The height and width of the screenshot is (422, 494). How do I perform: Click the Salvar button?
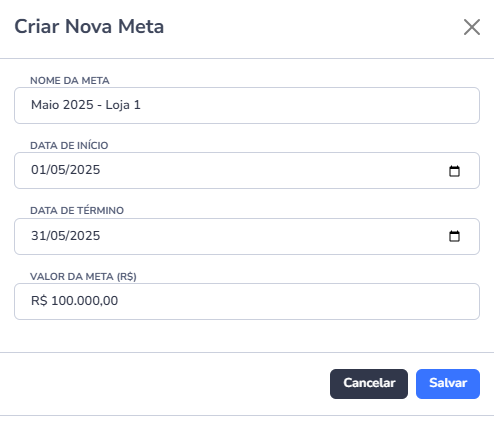pos(448,384)
